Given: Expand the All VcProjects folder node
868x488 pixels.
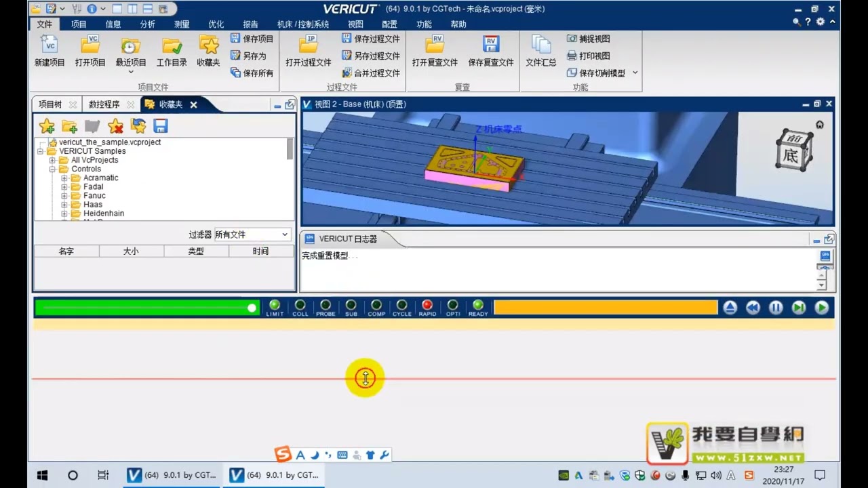Looking at the screenshot, I should (52, 160).
